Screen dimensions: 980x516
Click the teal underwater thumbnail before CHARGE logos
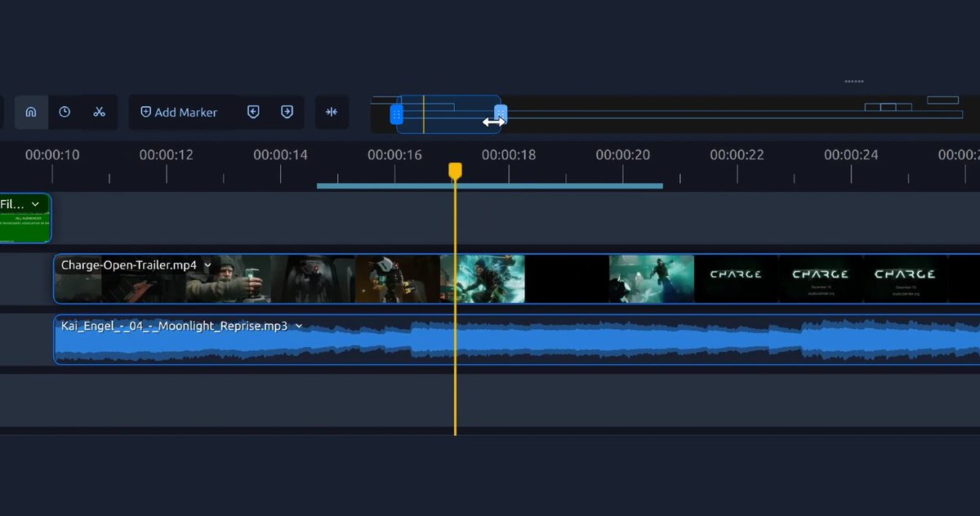[651, 279]
